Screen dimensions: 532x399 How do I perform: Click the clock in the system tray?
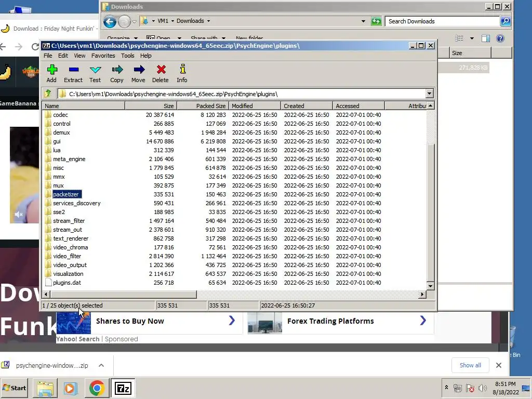click(505, 388)
